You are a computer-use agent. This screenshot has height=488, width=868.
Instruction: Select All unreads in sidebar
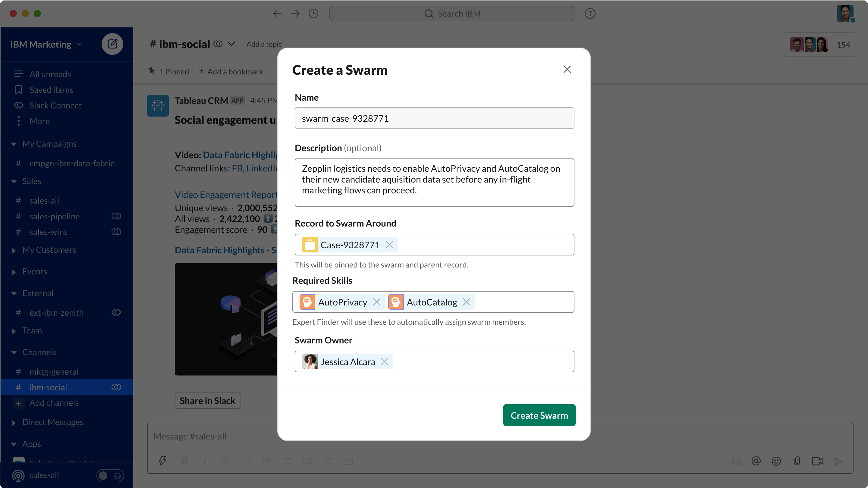pos(50,74)
